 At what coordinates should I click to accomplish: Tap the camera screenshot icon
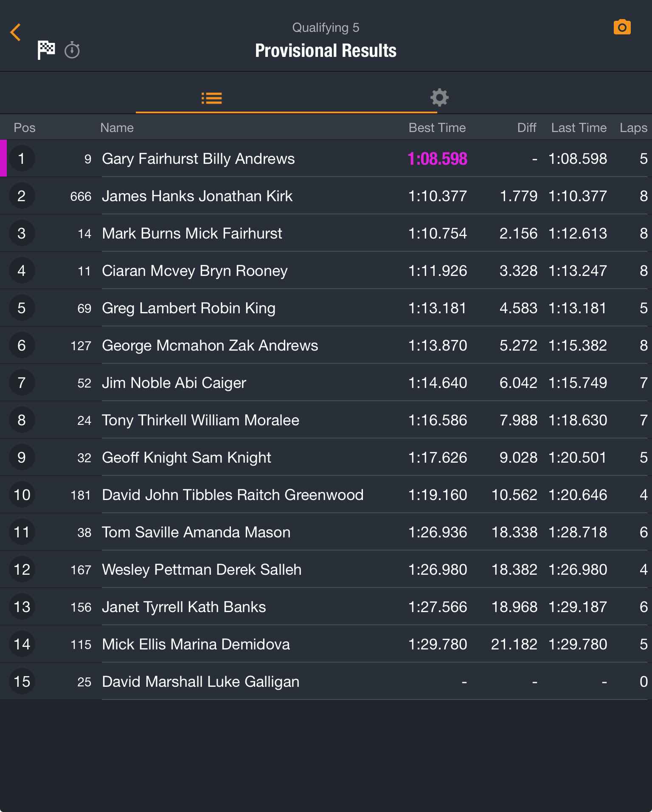(x=622, y=28)
